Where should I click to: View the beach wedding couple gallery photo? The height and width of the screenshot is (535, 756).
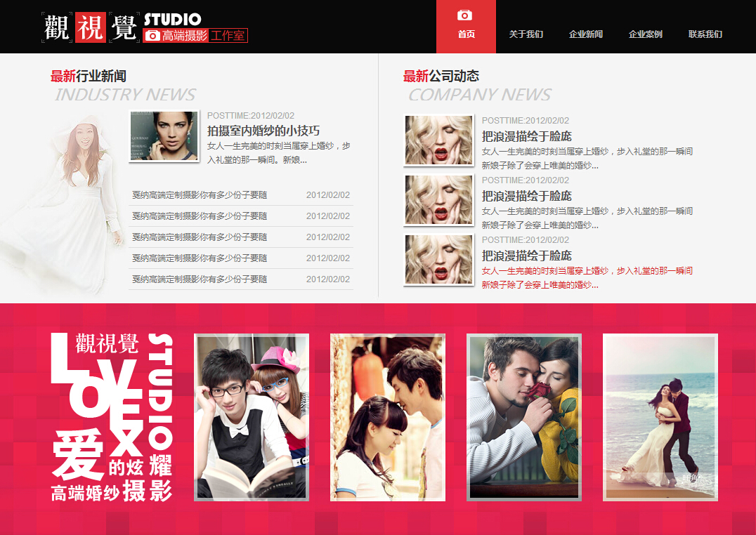[x=660, y=417]
